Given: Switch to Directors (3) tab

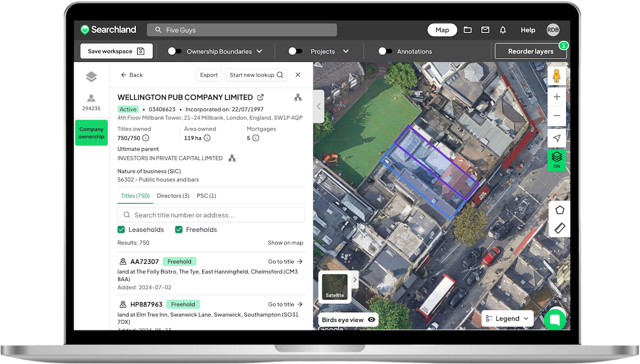Looking at the screenshot, I should coord(173,196).
